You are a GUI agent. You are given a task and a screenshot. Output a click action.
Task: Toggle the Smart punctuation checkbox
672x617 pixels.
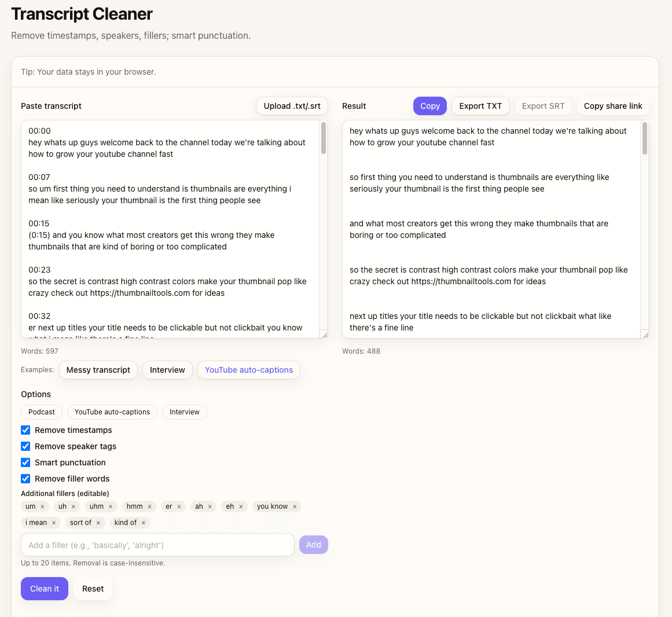click(25, 462)
